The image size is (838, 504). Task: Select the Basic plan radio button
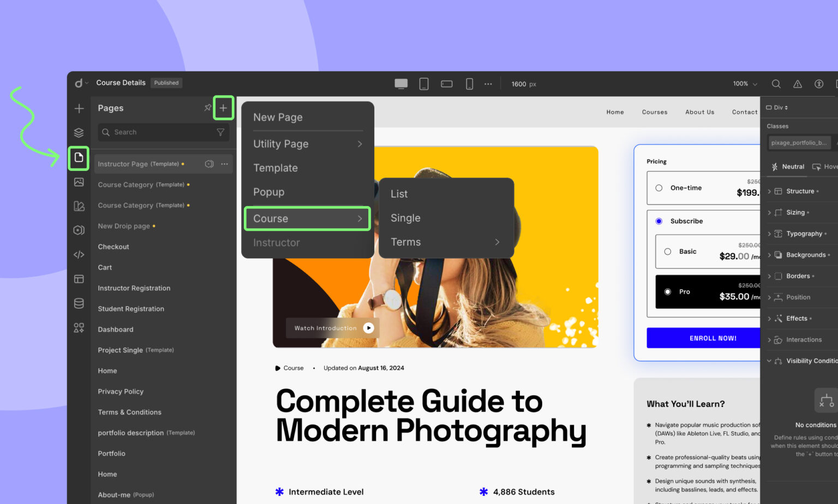click(668, 251)
